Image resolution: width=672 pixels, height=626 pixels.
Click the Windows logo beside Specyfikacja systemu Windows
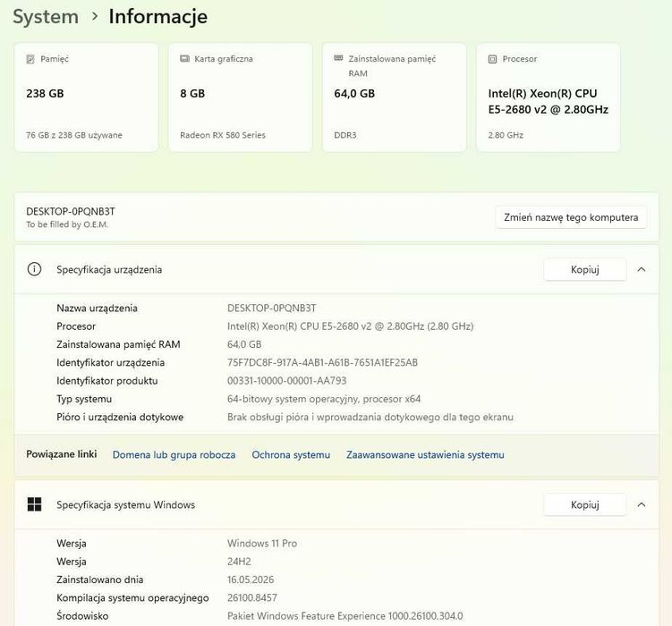pyautogui.click(x=34, y=504)
